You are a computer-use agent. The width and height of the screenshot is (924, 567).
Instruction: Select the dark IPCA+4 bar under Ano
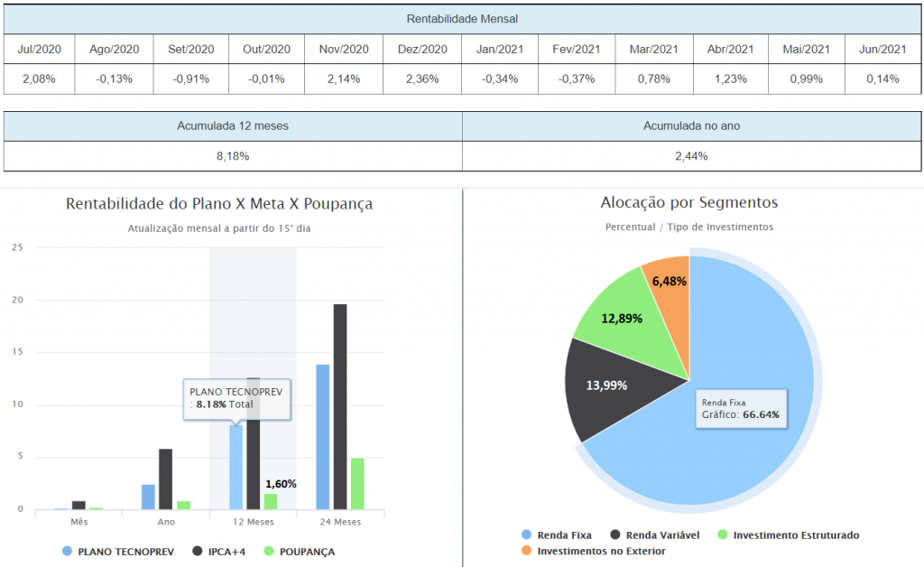click(x=166, y=479)
